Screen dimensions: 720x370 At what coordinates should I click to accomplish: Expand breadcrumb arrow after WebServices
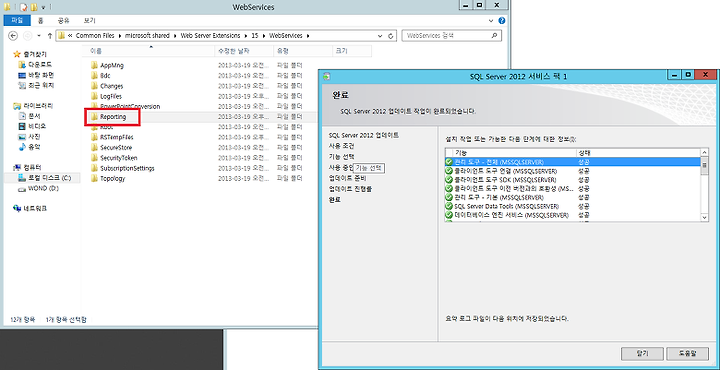coord(308,36)
